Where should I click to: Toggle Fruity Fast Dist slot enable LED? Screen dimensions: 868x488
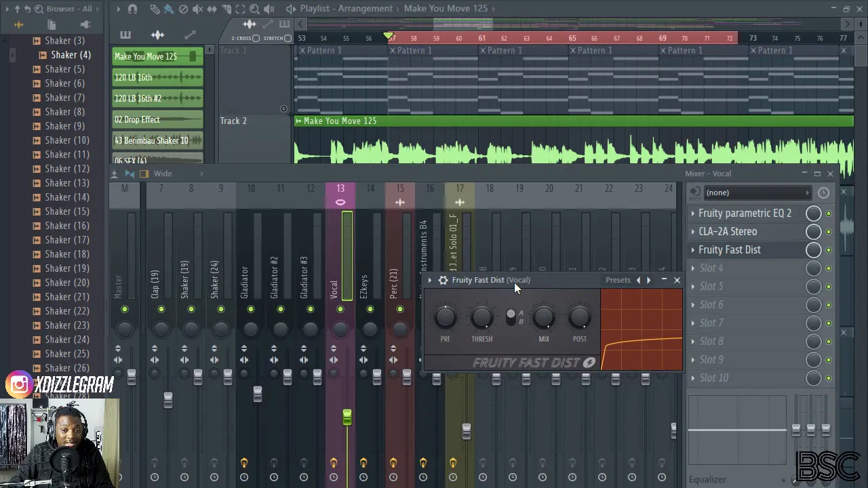(x=829, y=250)
